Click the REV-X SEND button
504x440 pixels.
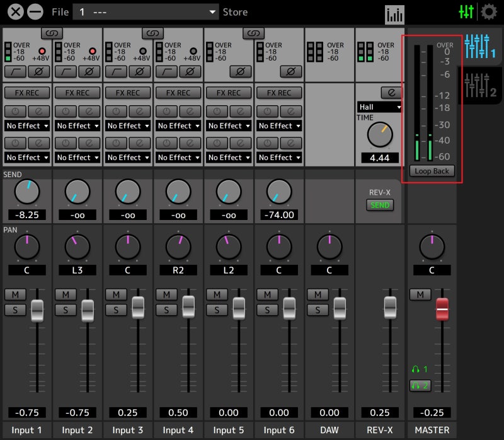(380, 205)
